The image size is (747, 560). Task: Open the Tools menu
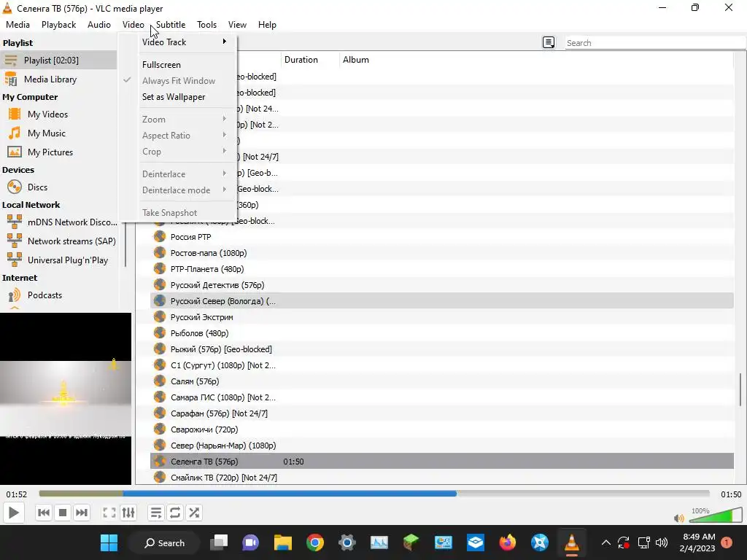pos(206,25)
